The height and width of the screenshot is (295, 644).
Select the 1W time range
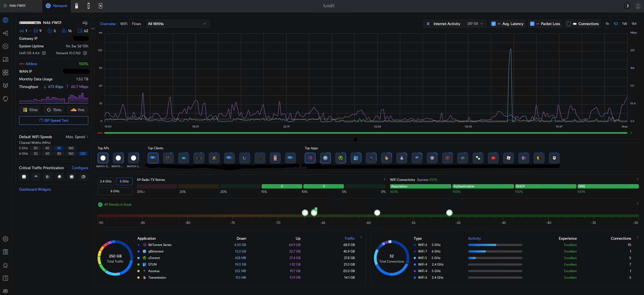click(624, 24)
